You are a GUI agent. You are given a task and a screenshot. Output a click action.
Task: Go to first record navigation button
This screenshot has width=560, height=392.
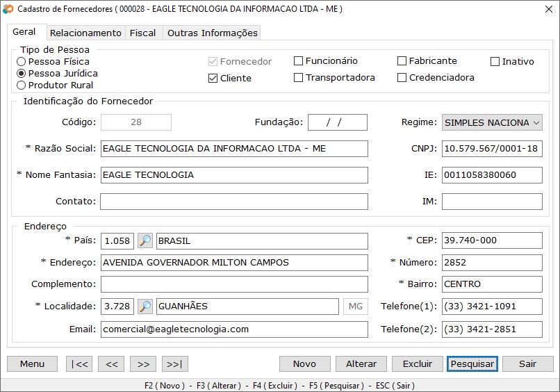[79, 364]
